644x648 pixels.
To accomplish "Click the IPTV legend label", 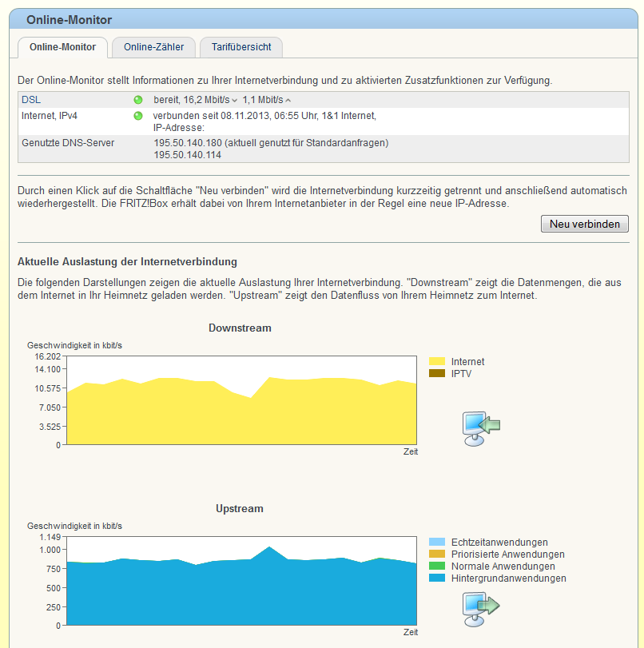I will pos(461,374).
